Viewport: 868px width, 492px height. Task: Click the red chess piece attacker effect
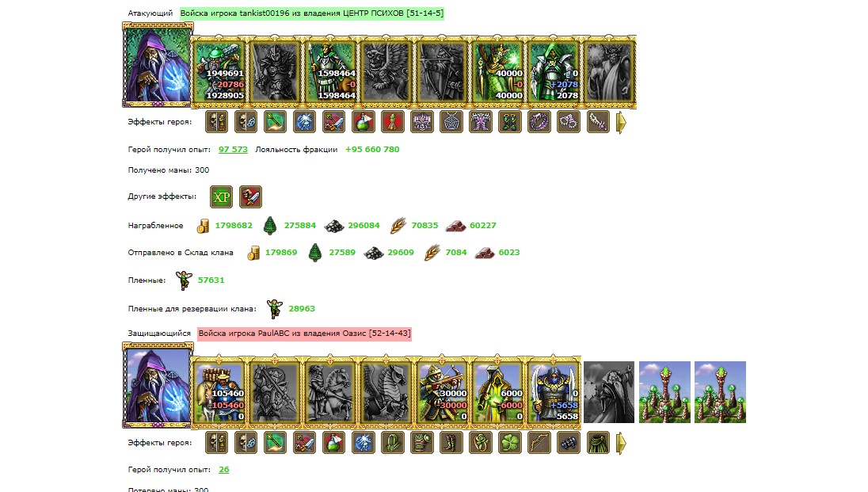(393, 122)
